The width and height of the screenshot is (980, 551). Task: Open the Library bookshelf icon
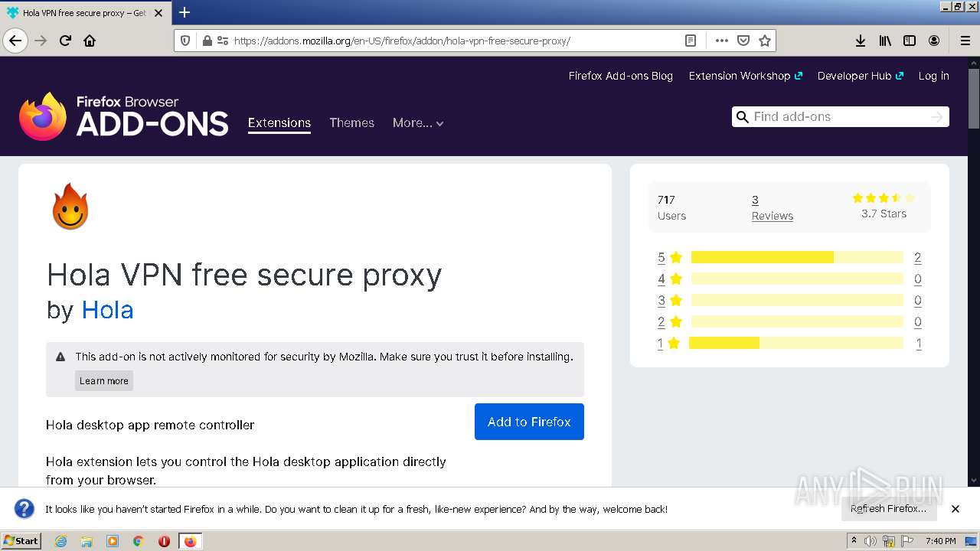tap(885, 41)
